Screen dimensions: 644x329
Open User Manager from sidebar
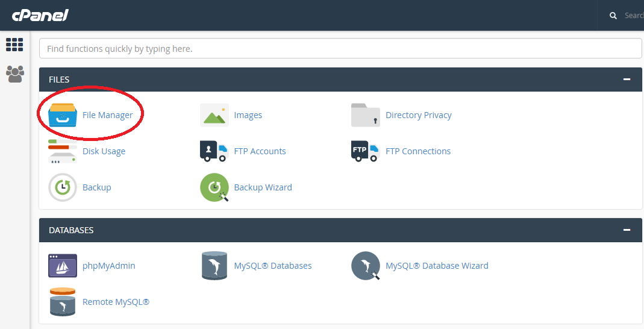[x=14, y=74]
